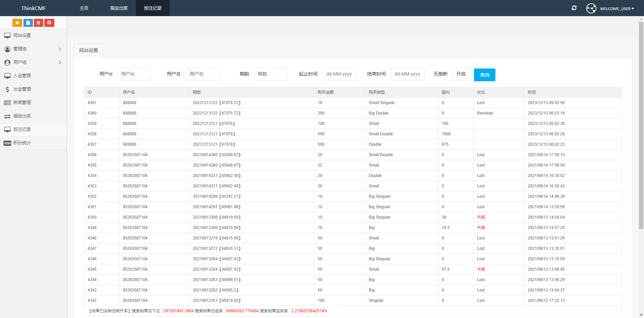Click the refresh icon in top bar
This screenshot has height=318, width=644.
coord(574,8)
